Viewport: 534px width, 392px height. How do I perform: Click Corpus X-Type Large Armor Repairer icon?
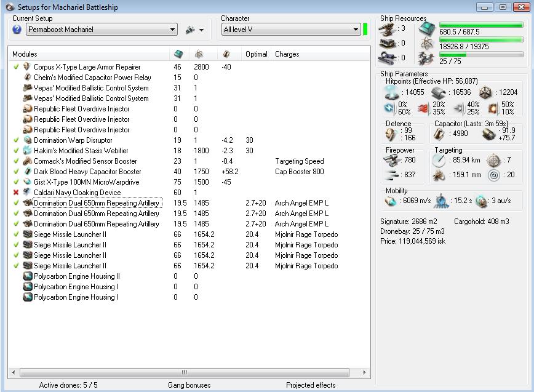point(27,66)
